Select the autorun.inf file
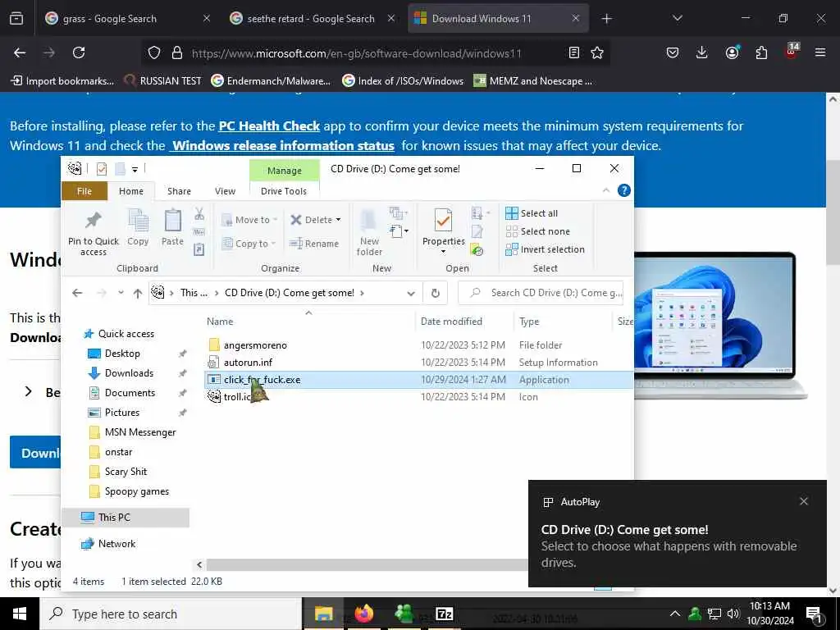The width and height of the screenshot is (840, 630). pos(248,363)
